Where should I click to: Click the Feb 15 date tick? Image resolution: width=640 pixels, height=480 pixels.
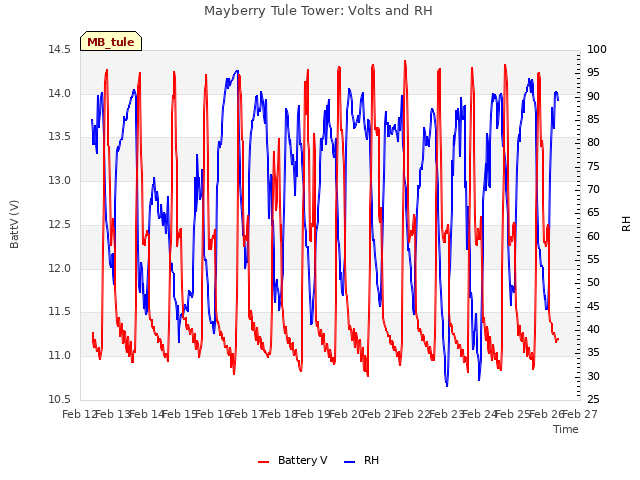tap(180, 415)
